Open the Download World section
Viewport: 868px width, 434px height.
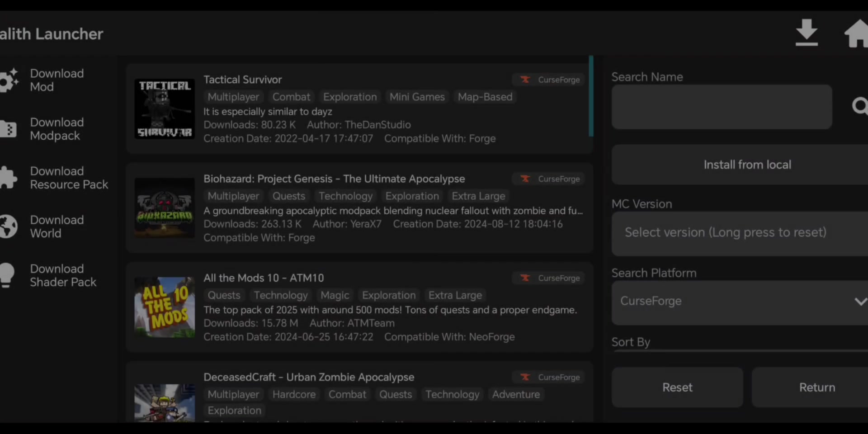(x=57, y=226)
